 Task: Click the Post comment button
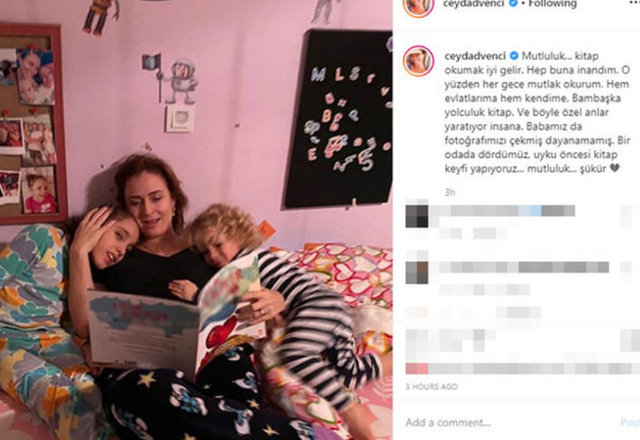click(630, 422)
